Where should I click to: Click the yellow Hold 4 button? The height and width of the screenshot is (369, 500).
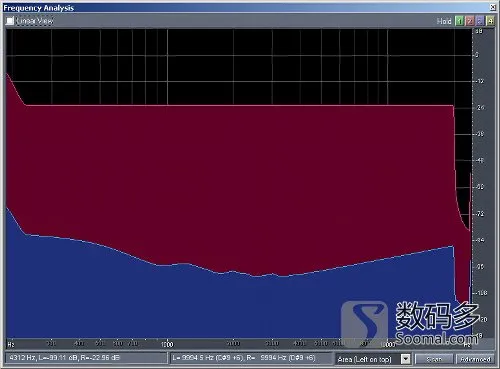pos(490,21)
